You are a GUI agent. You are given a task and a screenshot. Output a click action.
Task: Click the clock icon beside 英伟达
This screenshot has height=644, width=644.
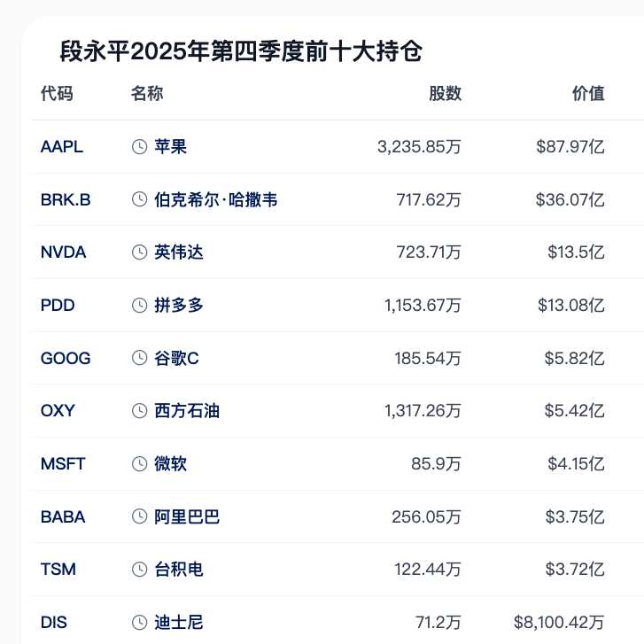click(139, 252)
